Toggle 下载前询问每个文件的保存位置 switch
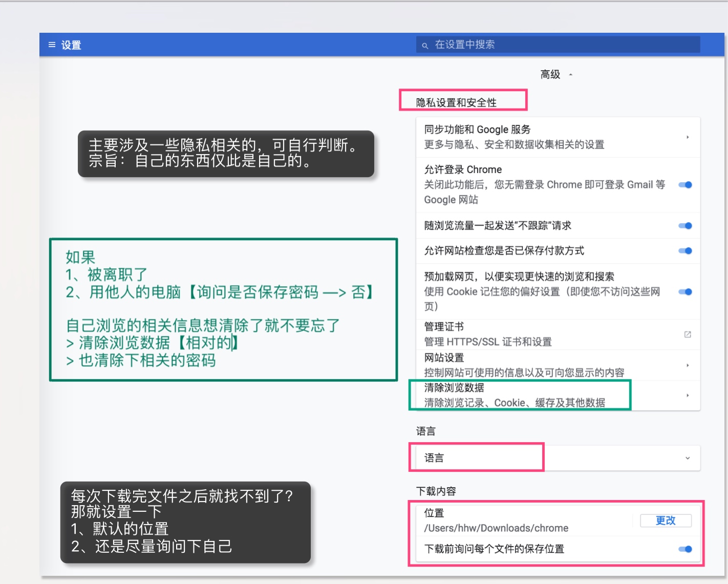 tap(685, 549)
